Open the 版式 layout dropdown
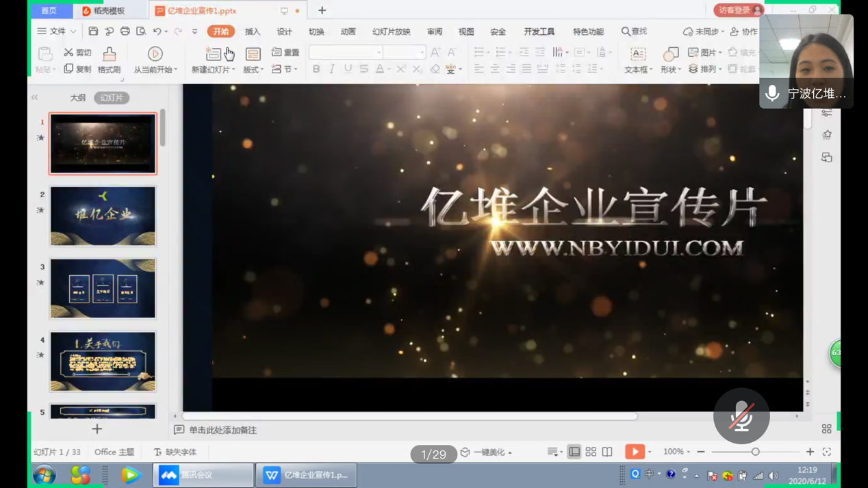868x488 pixels. click(x=253, y=69)
